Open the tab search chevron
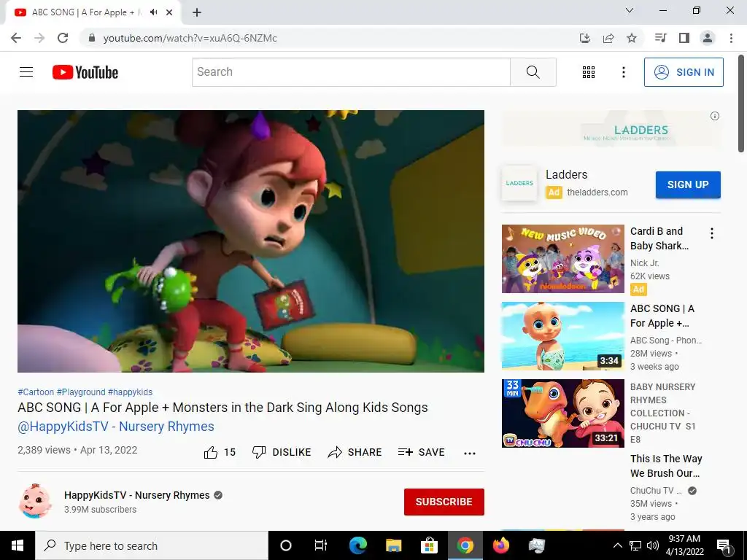 click(630, 10)
